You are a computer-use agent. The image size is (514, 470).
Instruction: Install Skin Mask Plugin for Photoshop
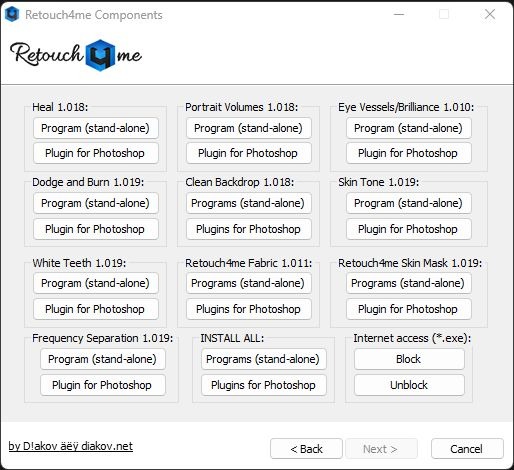pyautogui.click(x=409, y=309)
